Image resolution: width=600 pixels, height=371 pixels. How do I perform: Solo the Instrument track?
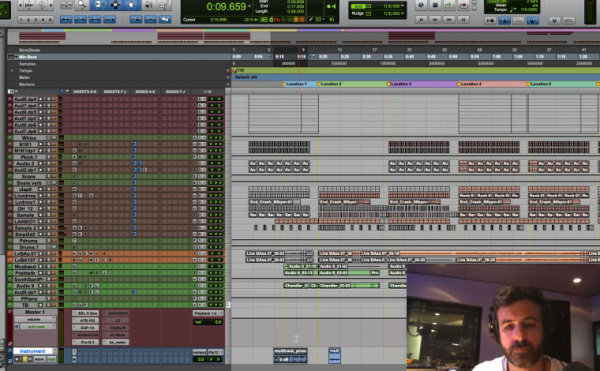25,360
